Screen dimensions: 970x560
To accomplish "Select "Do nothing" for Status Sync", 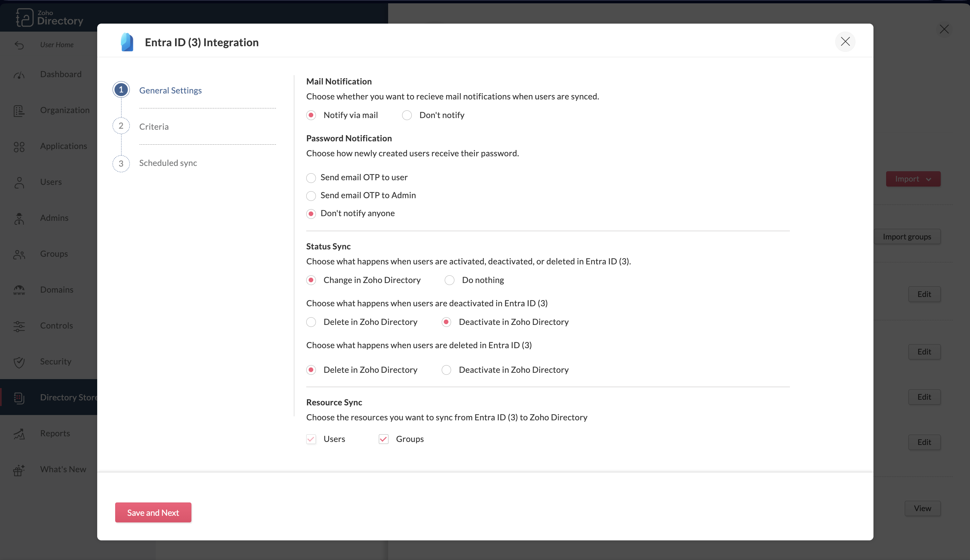I will point(449,280).
